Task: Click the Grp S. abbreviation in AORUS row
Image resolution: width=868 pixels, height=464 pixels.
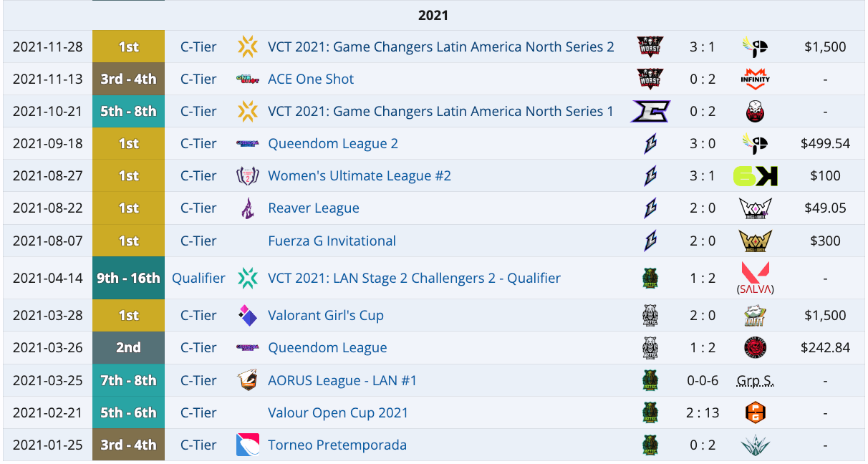Action: pyautogui.click(x=755, y=380)
